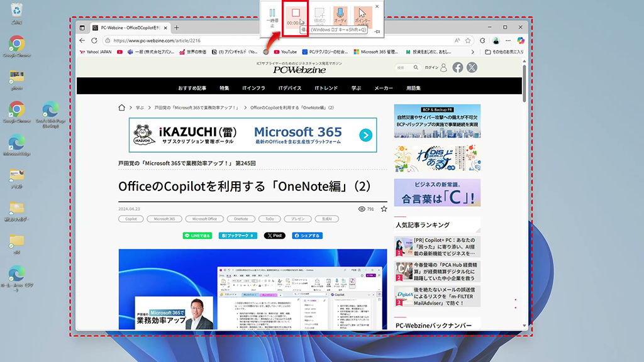Open a new tab in Edge
This screenshot has width=644, height=362.
coord(177,28)
